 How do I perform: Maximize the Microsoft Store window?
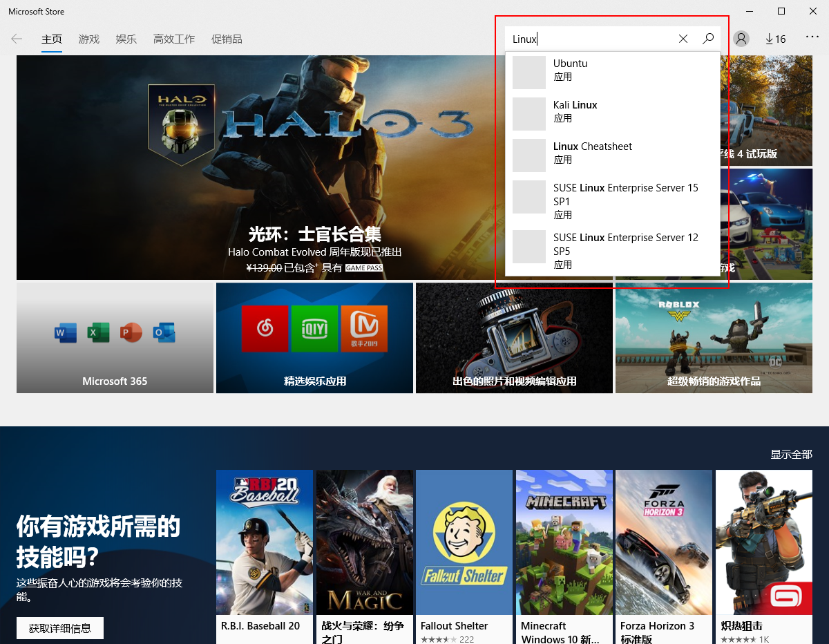[781, 11]
